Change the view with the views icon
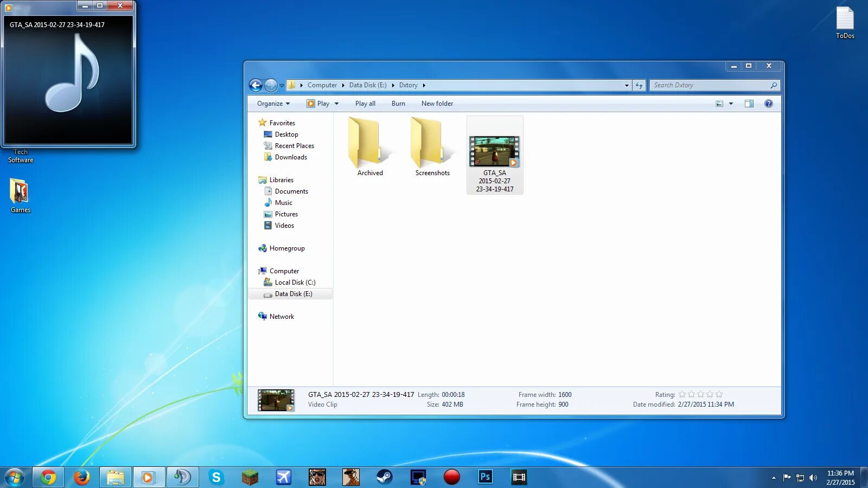The height and width of the screenshot is (488, 868). coord(719,104)
